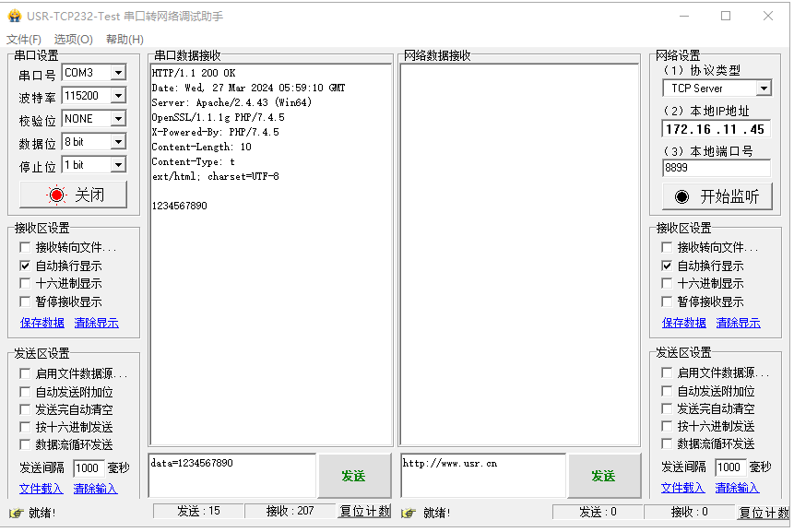Click network 复位计数 button
The image size is (794, 532).
pos(764,513)
